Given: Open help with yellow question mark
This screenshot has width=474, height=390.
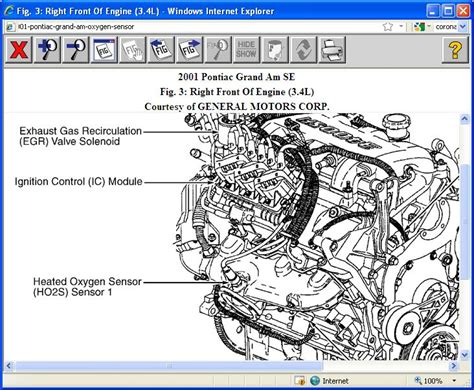Looking at the screenshot, I should 455,50.
